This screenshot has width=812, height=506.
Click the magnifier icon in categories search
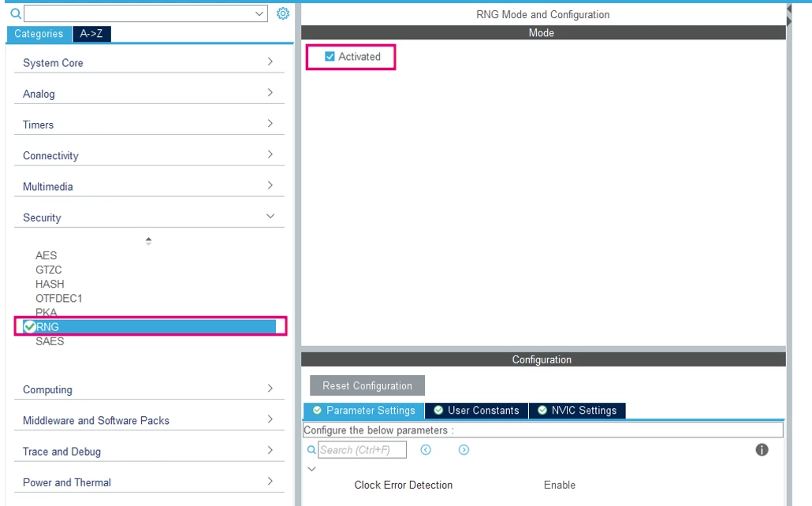tap(16, 14)
